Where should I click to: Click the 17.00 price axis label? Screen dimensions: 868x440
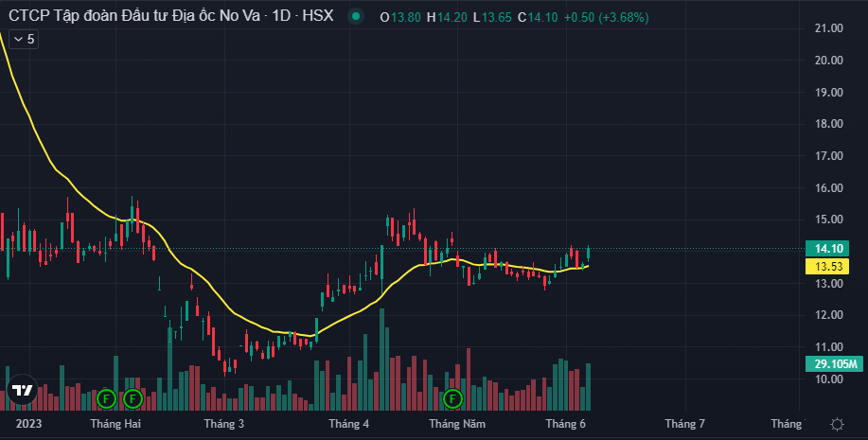click(x=829, y=156)
